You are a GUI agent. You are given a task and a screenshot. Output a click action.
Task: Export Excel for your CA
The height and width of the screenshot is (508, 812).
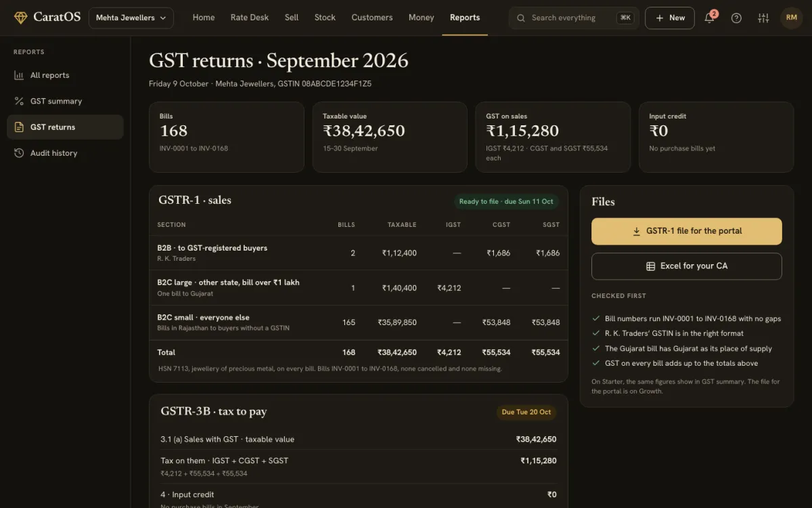pos(687,266)
